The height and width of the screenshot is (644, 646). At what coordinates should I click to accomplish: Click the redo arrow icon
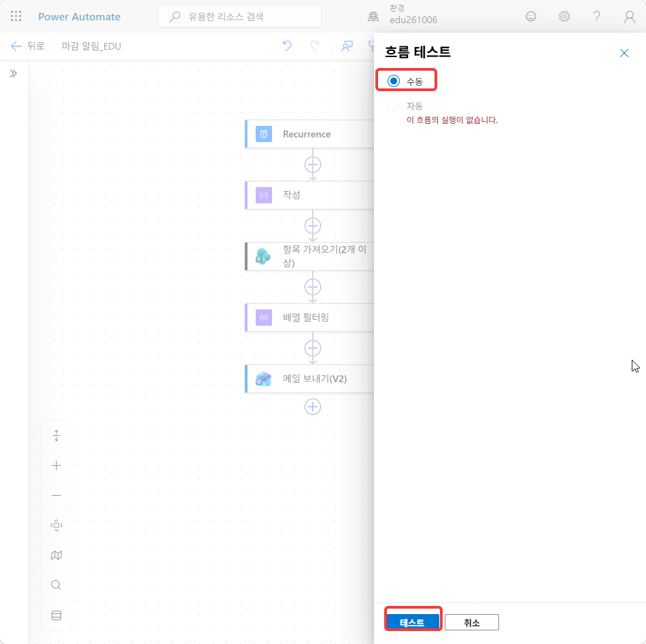[x=315, y=46]
